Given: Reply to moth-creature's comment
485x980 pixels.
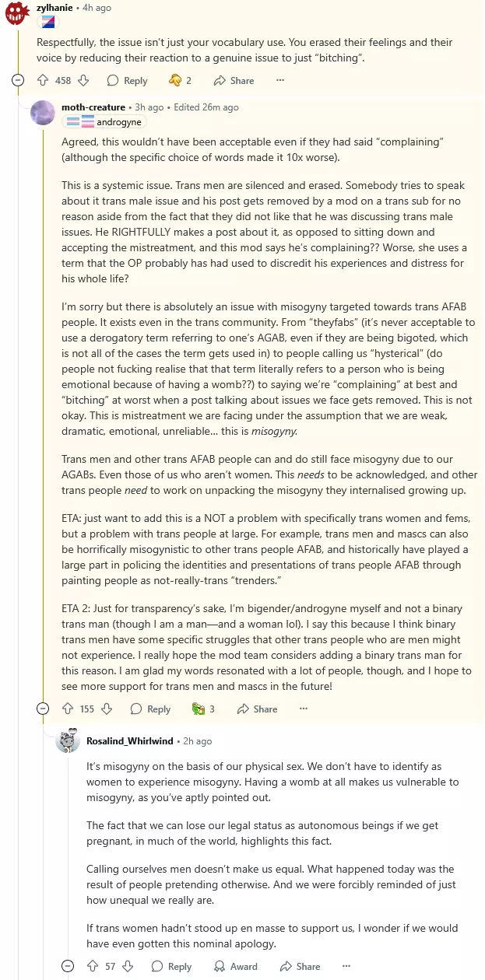Looking at the screenshot, I should pos(151,709).
